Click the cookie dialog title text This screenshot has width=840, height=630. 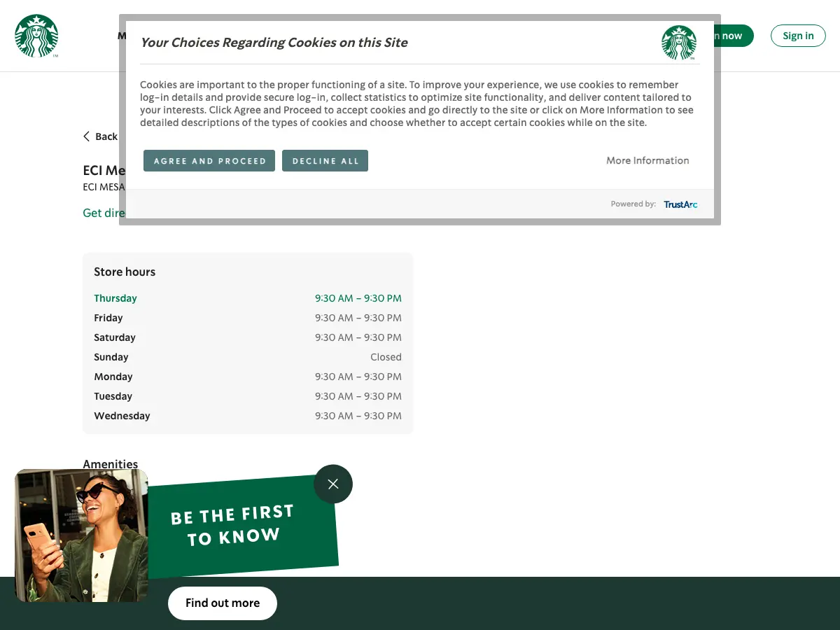(x=274, y=42)
